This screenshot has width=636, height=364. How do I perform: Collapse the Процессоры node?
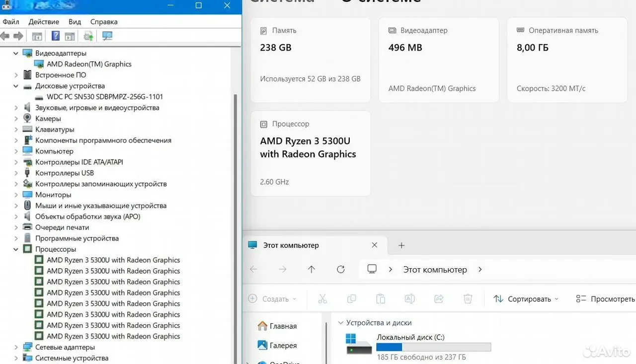[16, 249]
